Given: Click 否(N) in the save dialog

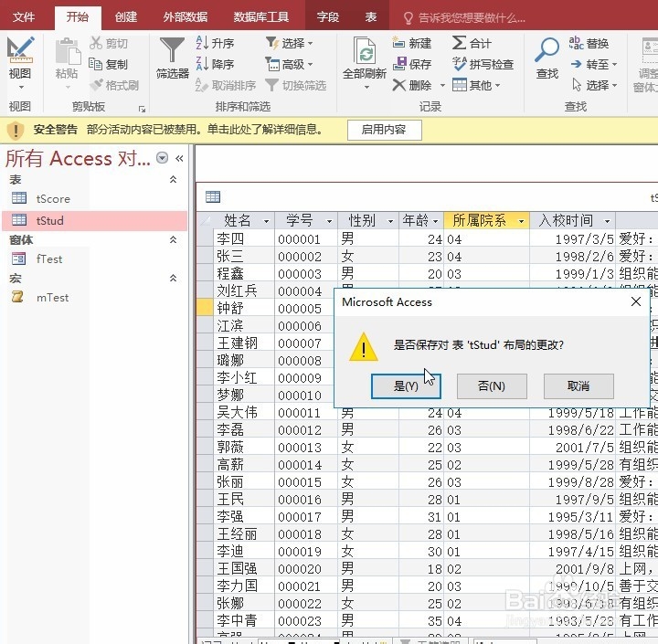Looking at the screenshot, I should (492, 386).
